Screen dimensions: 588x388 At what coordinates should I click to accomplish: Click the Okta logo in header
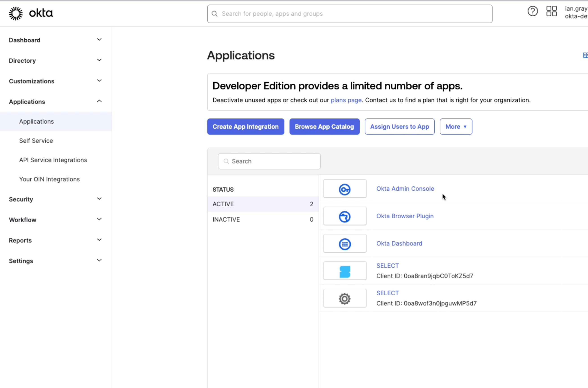click(x=31, y=13)
